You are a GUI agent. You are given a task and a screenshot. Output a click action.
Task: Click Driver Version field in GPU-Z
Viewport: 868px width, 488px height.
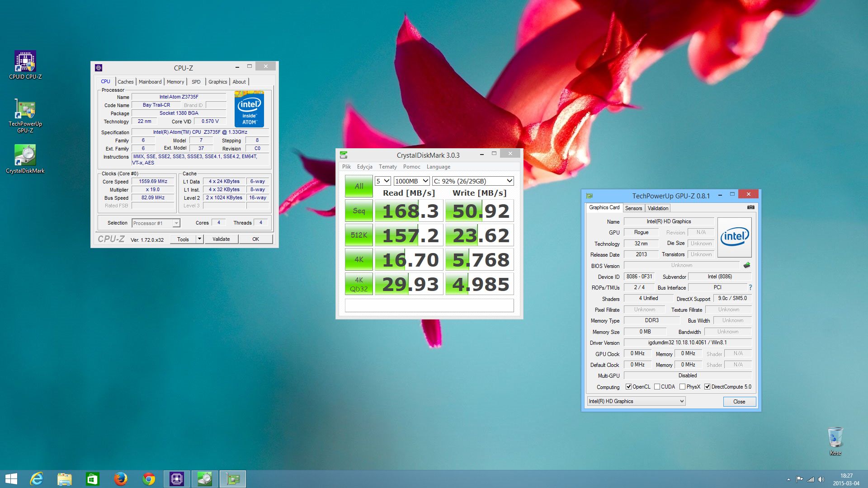coord(687,343)
